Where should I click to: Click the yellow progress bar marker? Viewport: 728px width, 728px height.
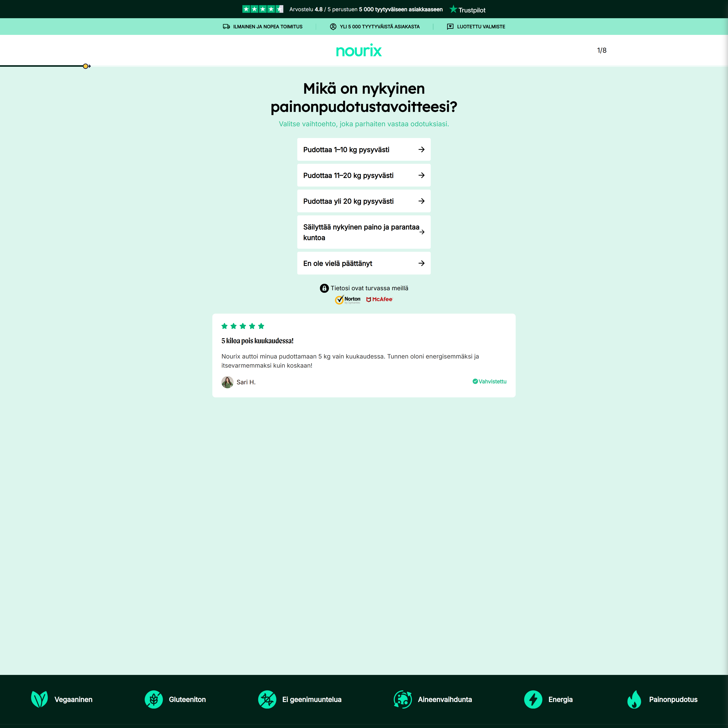pyautogui.click(x=86, y=66)
